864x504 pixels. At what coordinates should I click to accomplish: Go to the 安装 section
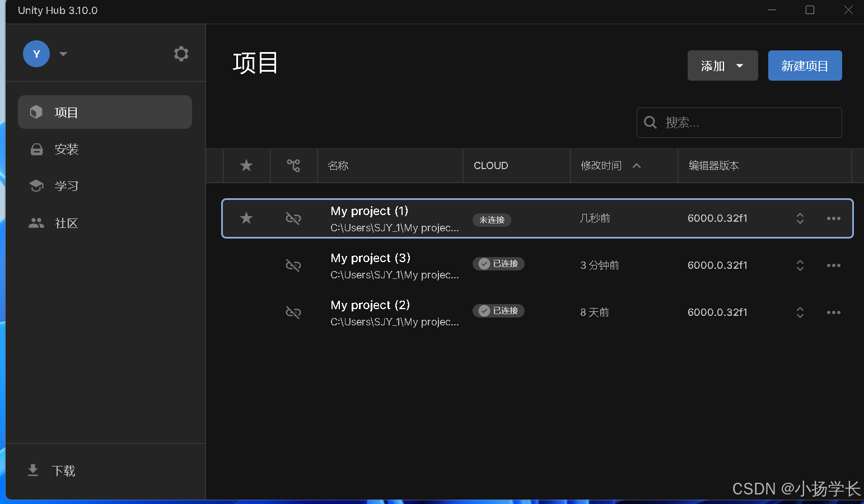(105, 149)
